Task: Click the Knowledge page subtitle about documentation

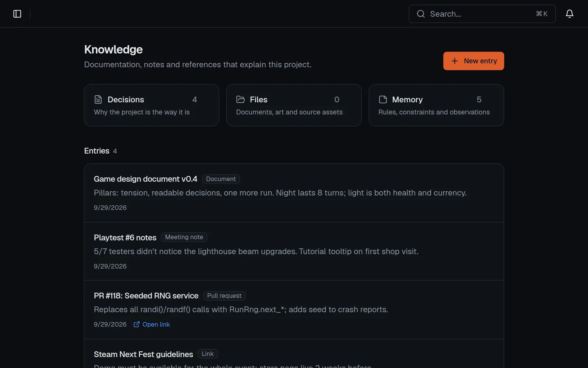Action: pos(198,65)
